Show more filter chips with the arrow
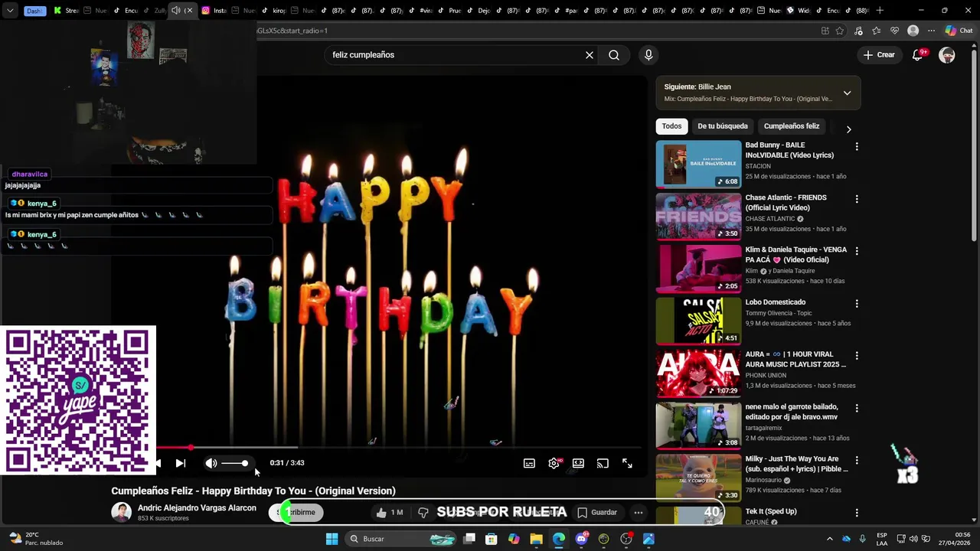 click(848, 129)
